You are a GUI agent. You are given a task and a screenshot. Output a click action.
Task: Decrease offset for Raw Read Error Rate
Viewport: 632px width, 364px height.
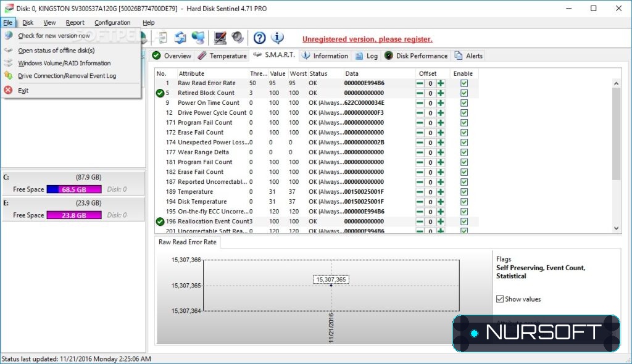pyautogui.click(x=420, y=83)
